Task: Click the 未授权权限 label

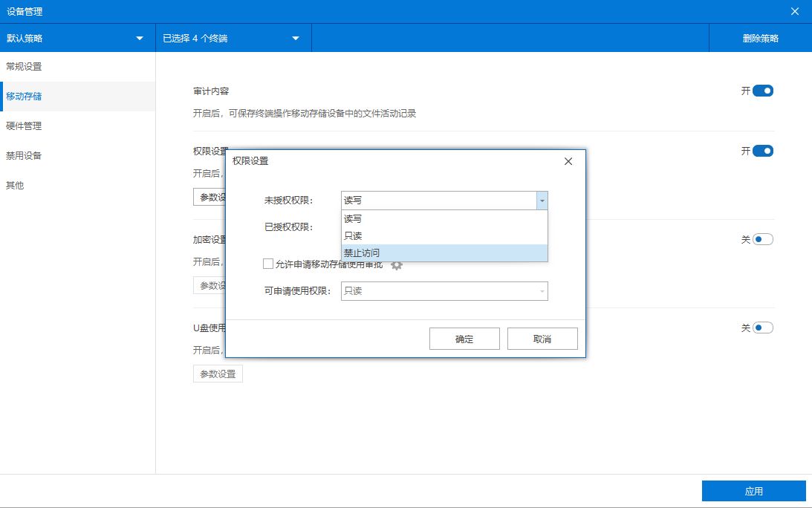Action: pos(288,201)
